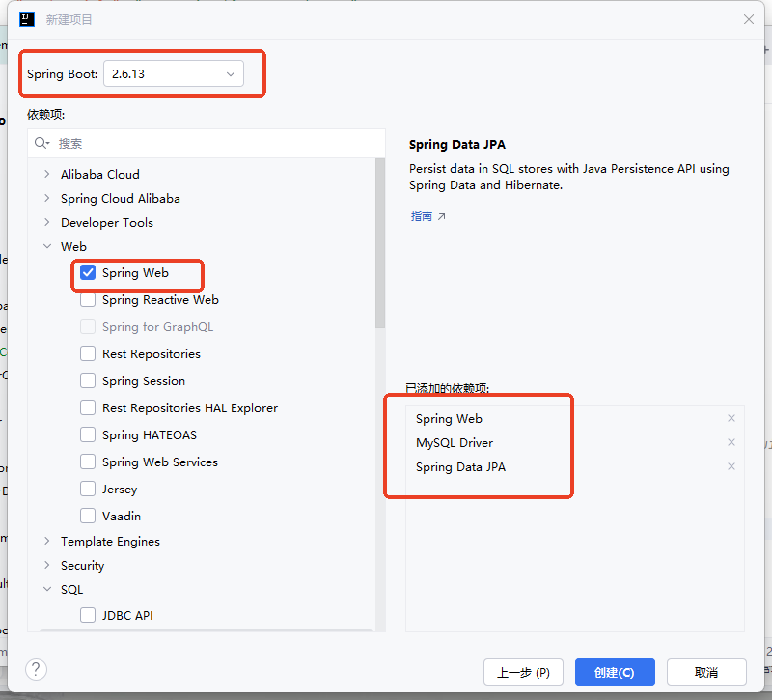Click the external link arrow beside 指南
This screenshot has width=772, height=700.
(442, 216)
